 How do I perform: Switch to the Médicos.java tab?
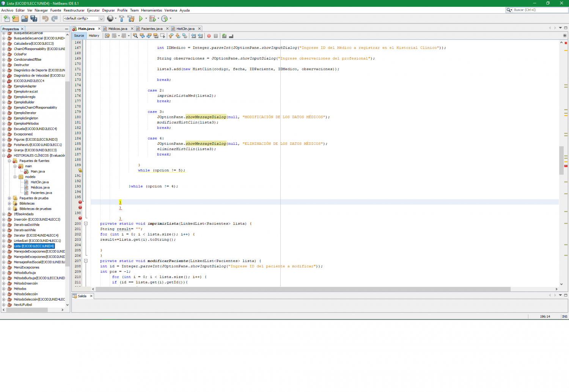118,29
